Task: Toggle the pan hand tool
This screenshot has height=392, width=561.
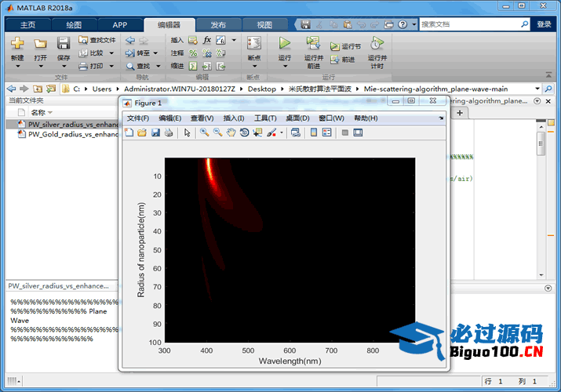Action: click(231, 132)
